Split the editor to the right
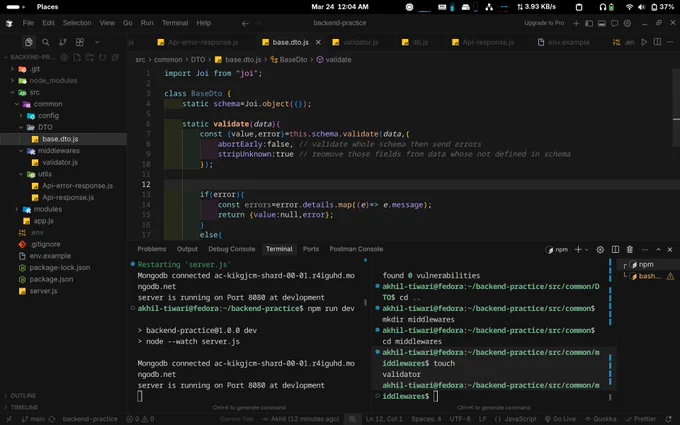This screenshot has width=680, height=425. (x=657, y=42)
